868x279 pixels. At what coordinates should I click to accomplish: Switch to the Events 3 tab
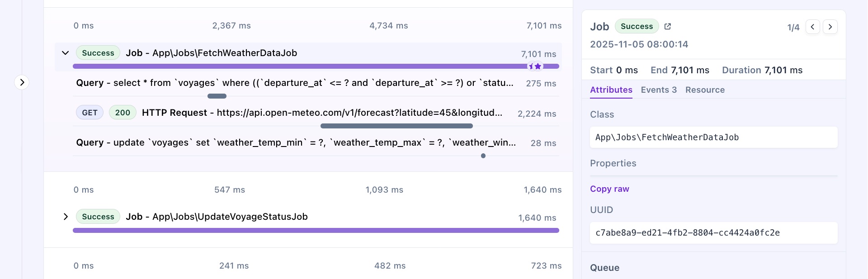(x=658, y=90)
